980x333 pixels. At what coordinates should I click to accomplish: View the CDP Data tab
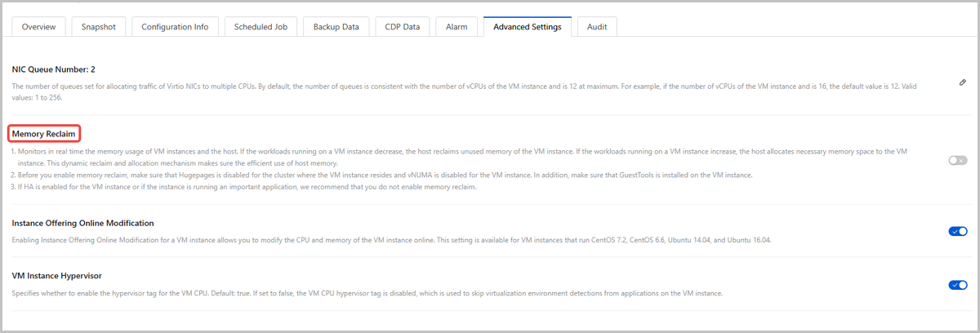click(x=402, y=27)
